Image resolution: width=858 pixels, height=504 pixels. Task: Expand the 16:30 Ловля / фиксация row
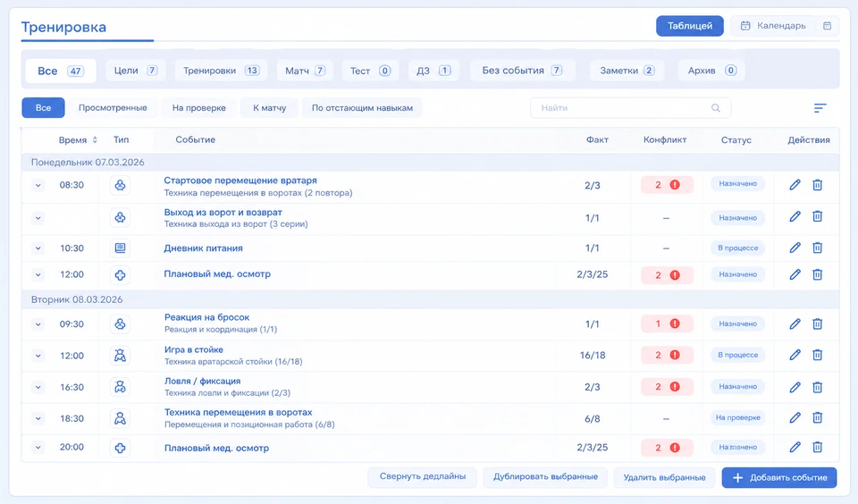click(38, 387)
